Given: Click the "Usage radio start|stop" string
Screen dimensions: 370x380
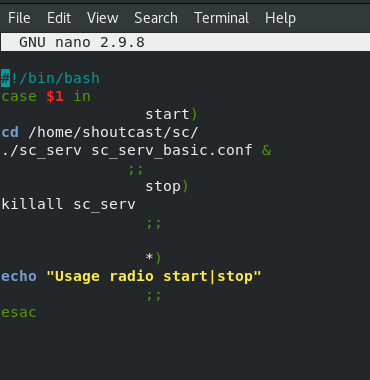Looking at the screenshot, I should pos(154,277).
